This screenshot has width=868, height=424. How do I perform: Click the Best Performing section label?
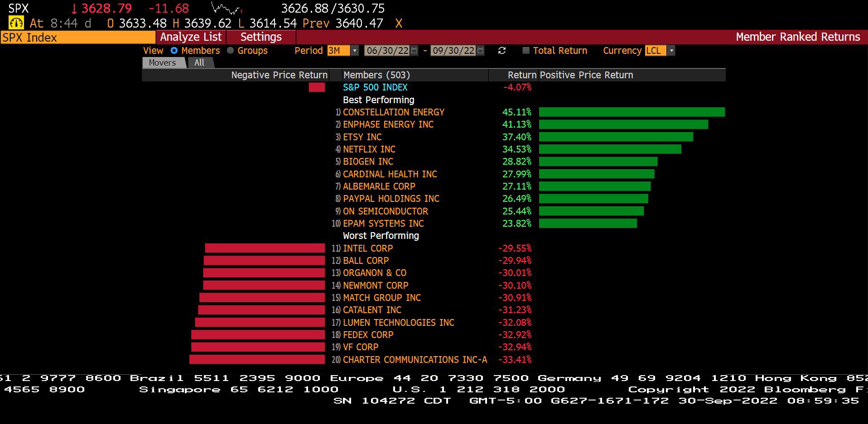(378, 100)
